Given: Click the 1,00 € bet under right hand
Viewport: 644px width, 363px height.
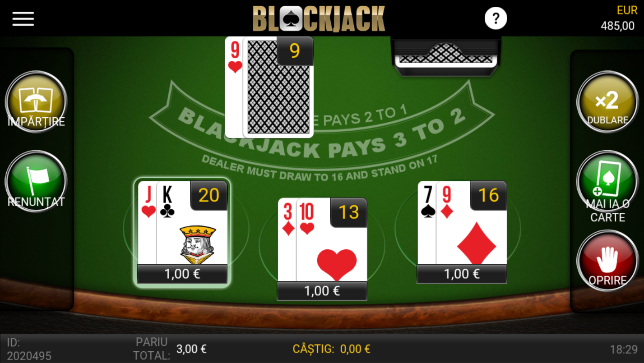Looking at the screenshot, I should pyautogui.click(x=462, y=274).
